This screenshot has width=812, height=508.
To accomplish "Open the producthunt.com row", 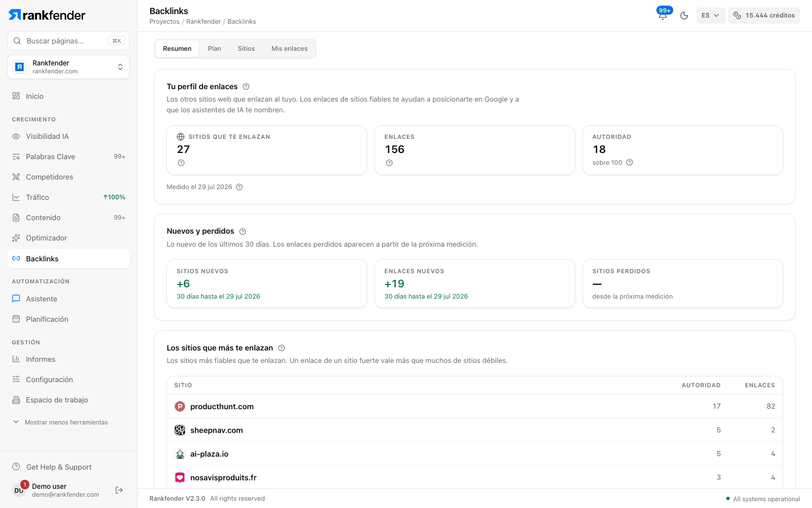I will [475, 406].
